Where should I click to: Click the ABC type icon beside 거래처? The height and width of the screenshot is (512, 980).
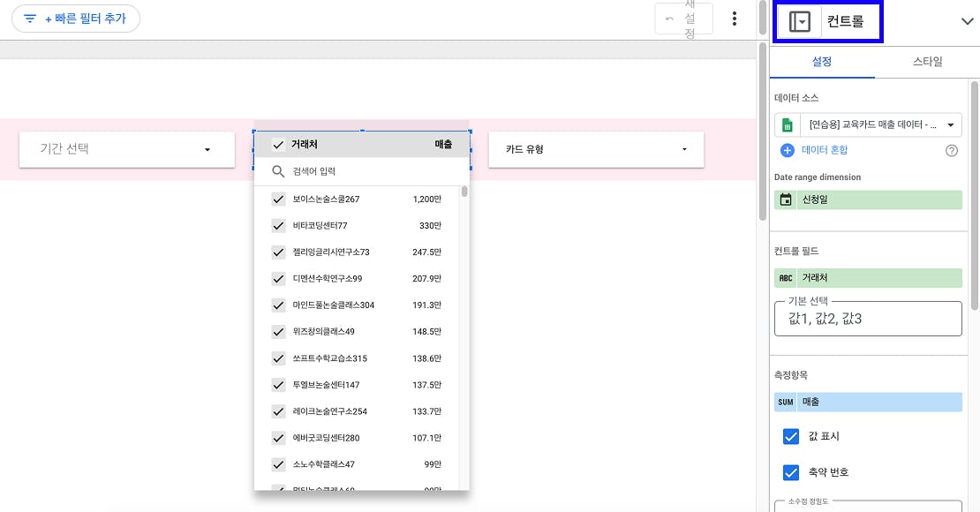pos(786,278)
